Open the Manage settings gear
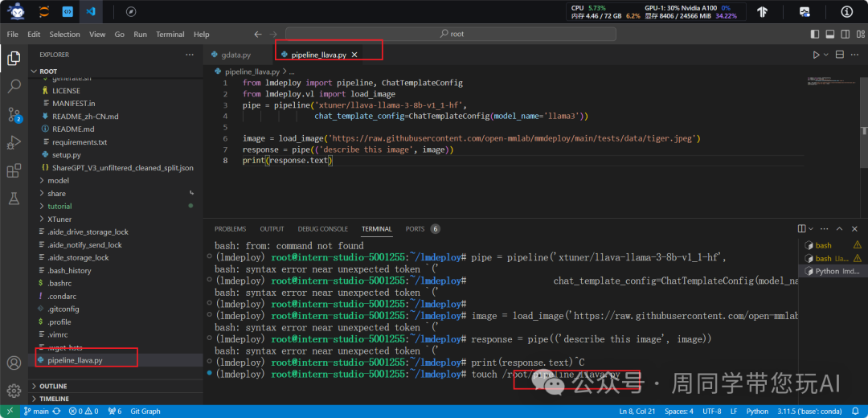Viewport: 868px width, 418px height. pyautogui.click(x=14, y=391)
